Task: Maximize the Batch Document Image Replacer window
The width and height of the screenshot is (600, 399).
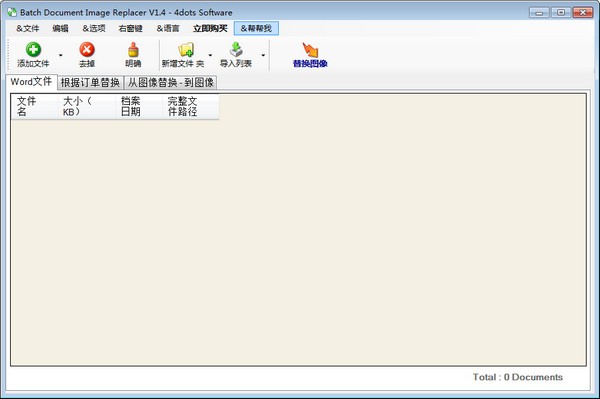Action: coord(561,13)
